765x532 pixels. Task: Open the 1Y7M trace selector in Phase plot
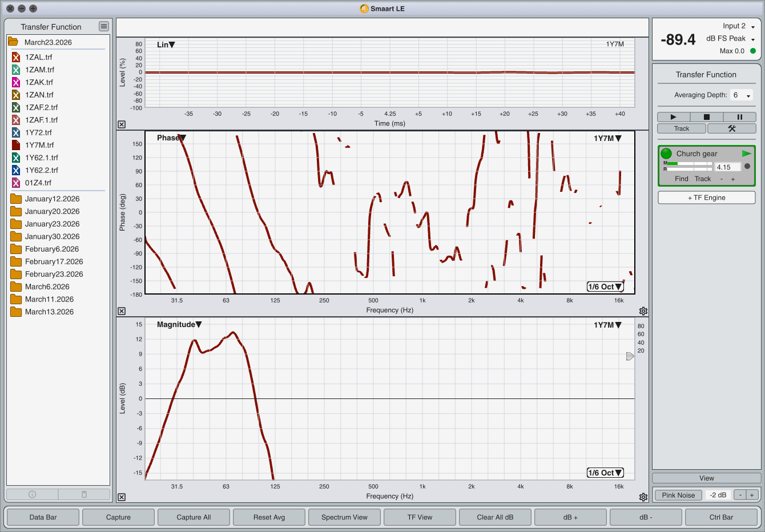click(x=607, y=138)
